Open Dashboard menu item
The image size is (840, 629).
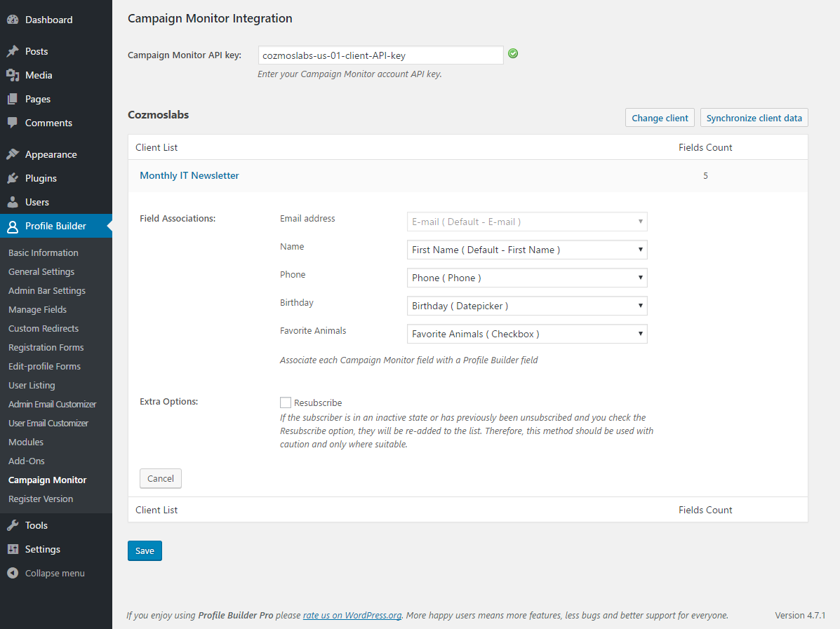click(x=48, y=20)
